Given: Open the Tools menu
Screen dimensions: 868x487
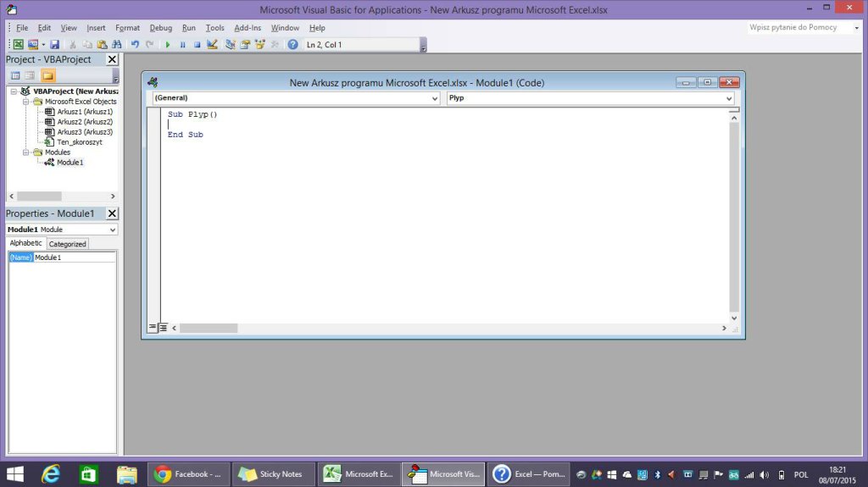Looking at the screenshot, I should tap(214, 28).
